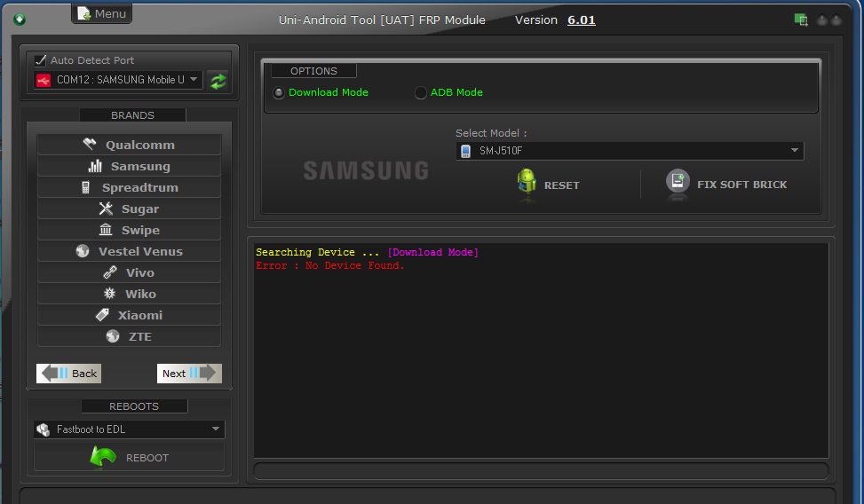Click the dropdown arrow of model selector
This screenshot has width=864, height=504.
click(x=795, y=150)
